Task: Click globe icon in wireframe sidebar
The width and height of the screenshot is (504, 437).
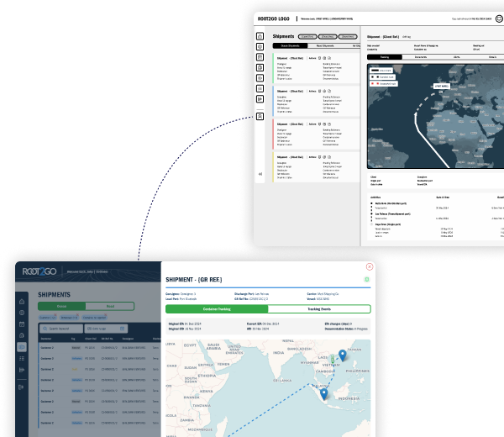Action: (260, 46)
